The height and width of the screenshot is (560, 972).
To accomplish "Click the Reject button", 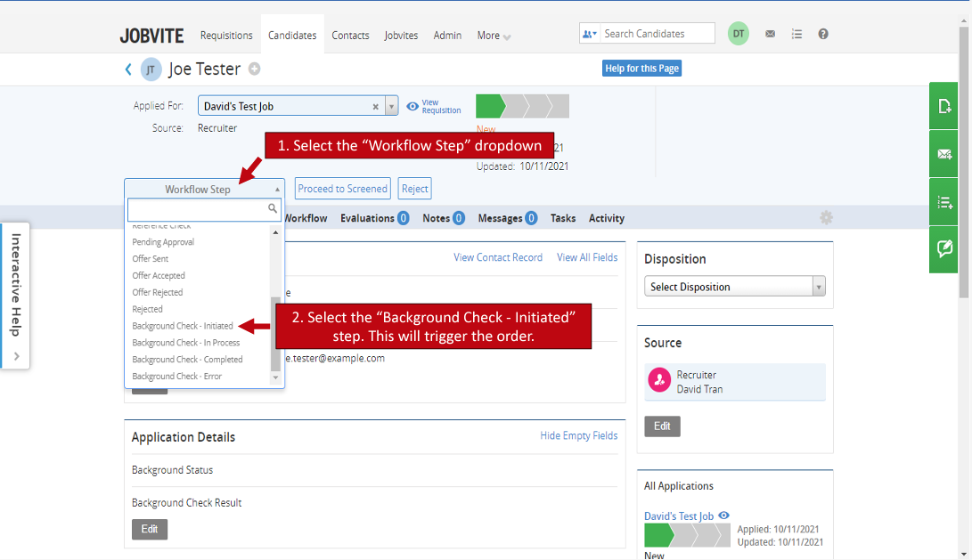I will point(414,189).
